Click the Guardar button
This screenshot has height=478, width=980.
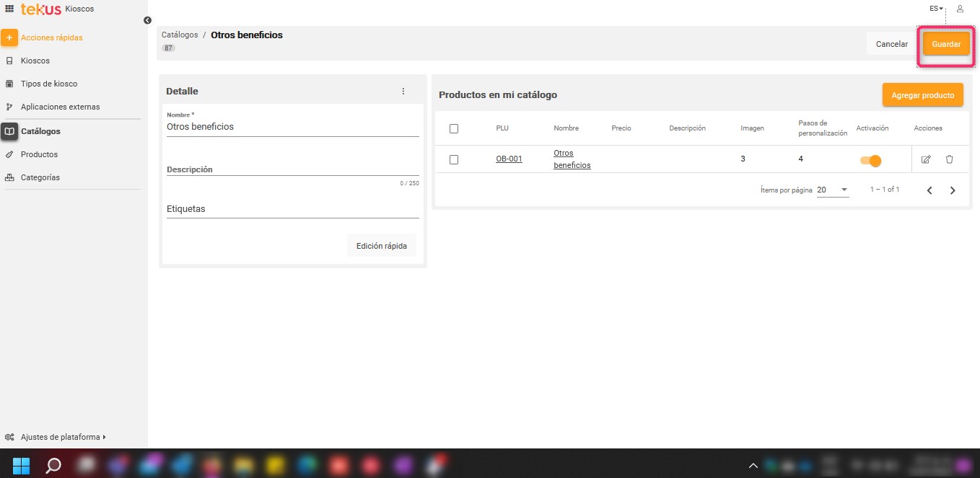point(945,43)
